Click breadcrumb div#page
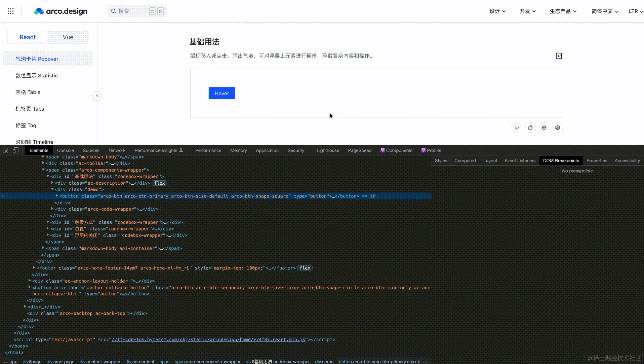Image resolution: width=644 pixels, height=364 pixels. pos(32,362)
